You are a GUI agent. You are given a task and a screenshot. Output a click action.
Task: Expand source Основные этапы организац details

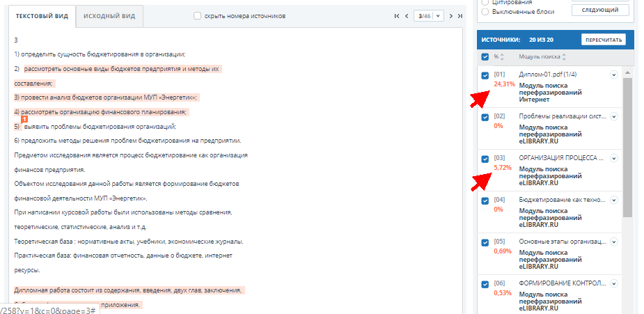click(x=613, y=242)
